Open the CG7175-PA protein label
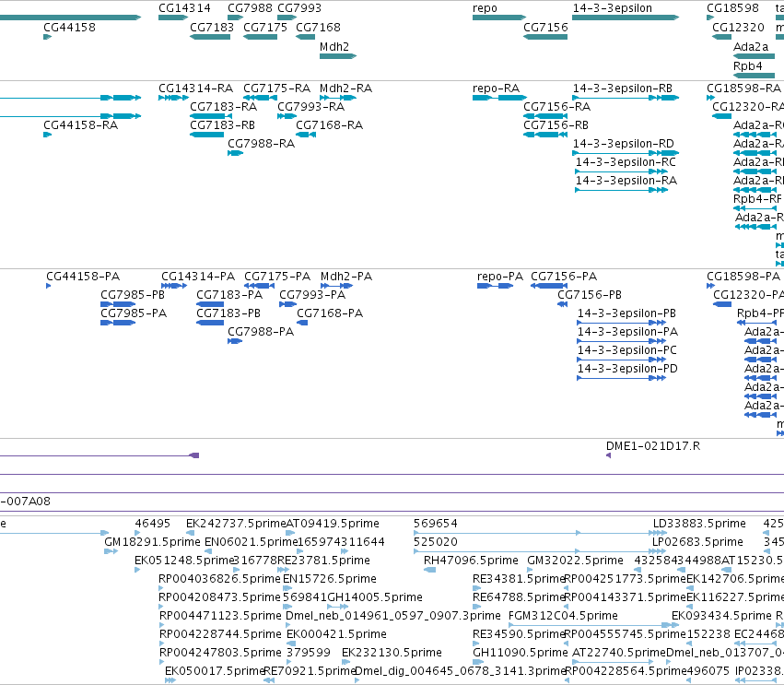Screen dimensions: 784x685 pos(277,277)
